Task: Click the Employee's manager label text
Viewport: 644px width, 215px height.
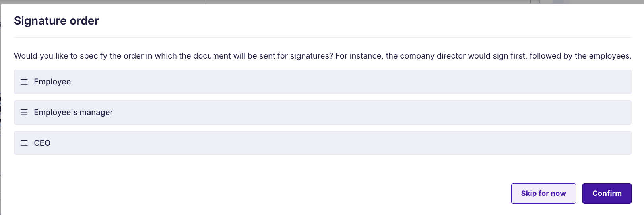Action: pos(74,113)
